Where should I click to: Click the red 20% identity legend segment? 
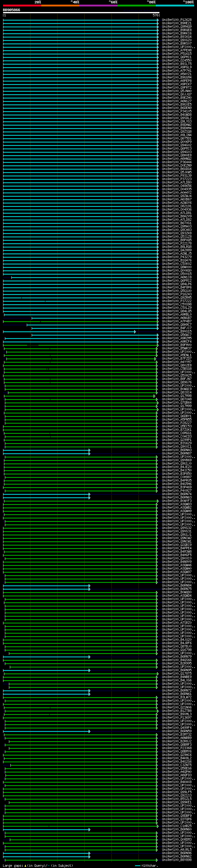click(x=22, y=6)
